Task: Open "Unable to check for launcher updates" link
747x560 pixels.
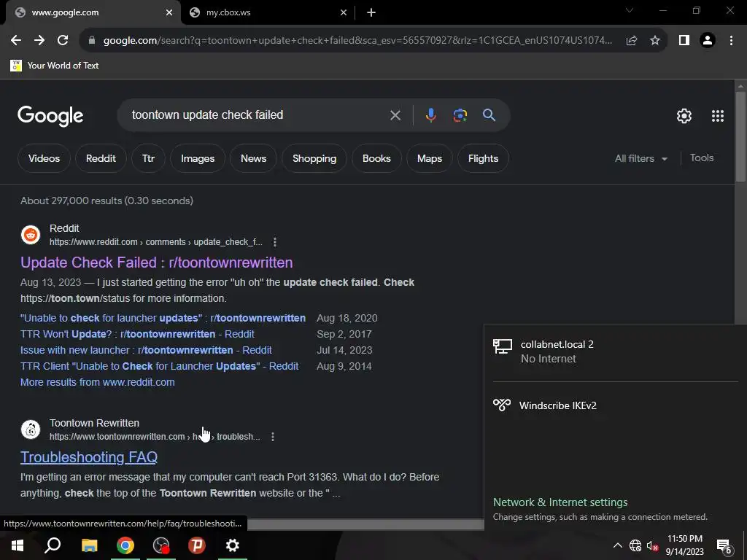Action: [163, 318]
